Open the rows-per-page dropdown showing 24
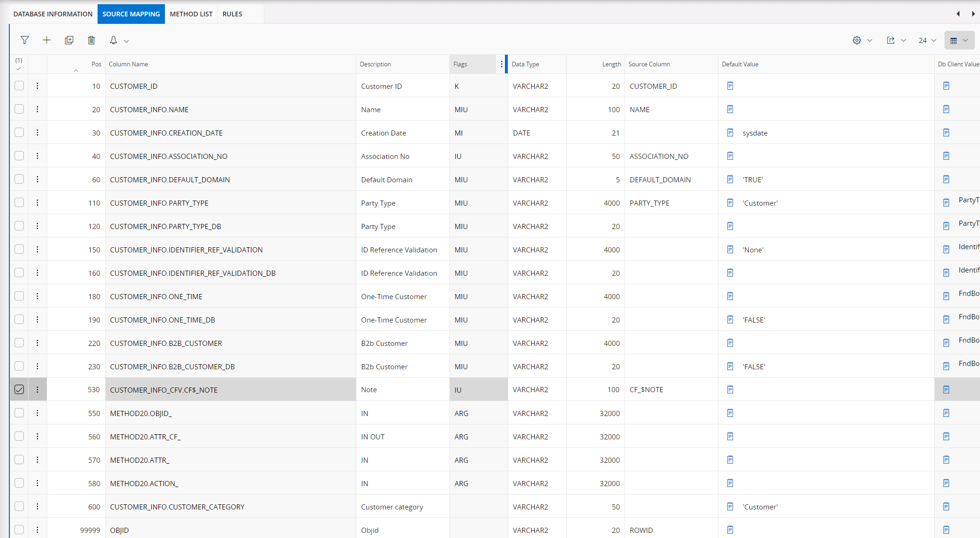Viewport: 980px width, 538px height. click(927, 40)
